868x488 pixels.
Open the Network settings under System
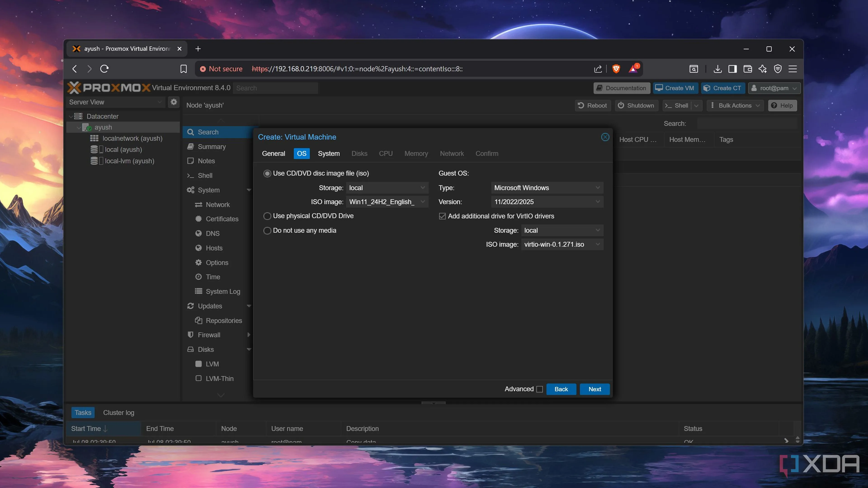(217, 204)
